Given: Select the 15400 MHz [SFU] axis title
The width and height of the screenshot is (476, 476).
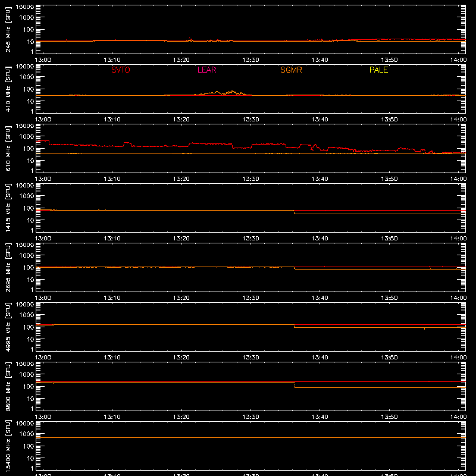Looking at the screenshot, I should click(8, 446).
